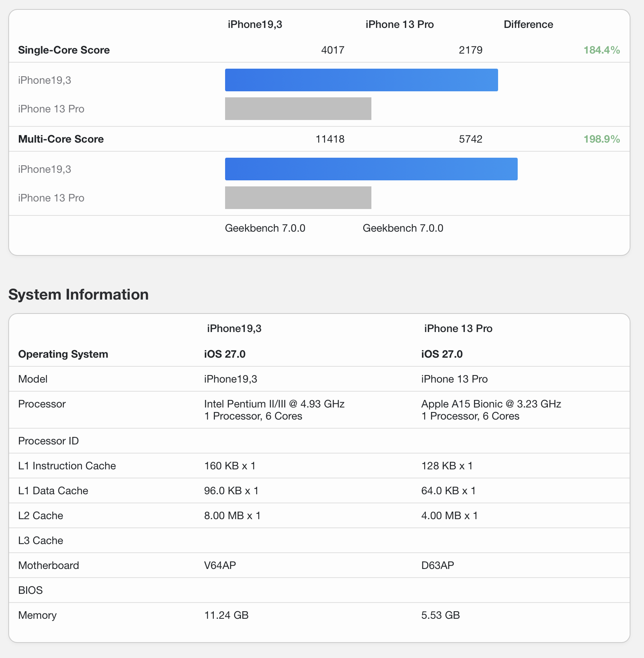Viewport: 644px width, 658px height.
Task: Click the Model row value iPhone19,3
Action: [230, 379]
